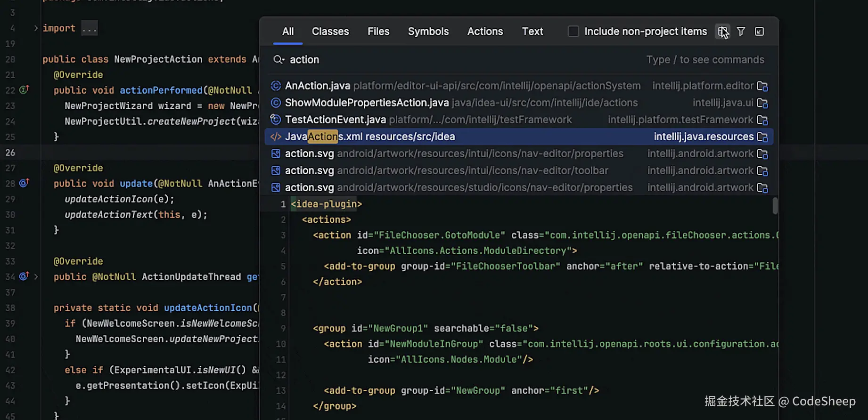Click the preview toggle icon in search header
The height and width of the screenshot is (420, 868).
(722, 32)
